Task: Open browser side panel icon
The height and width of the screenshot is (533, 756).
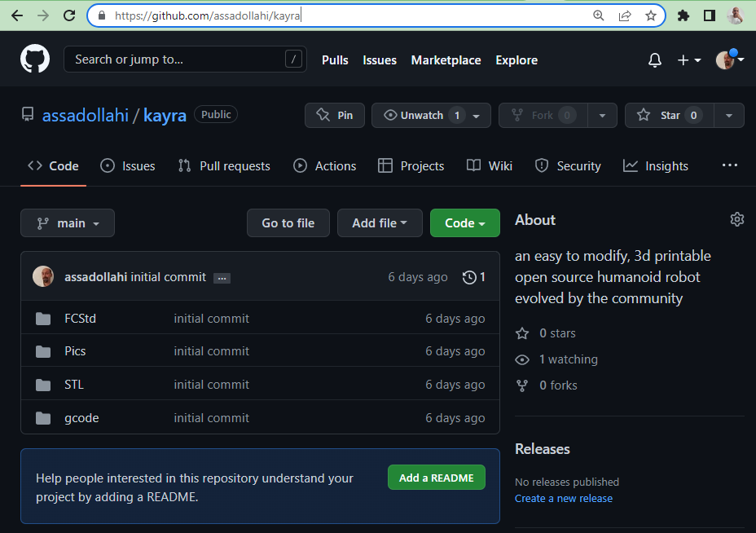Action: tap(710, 15)
